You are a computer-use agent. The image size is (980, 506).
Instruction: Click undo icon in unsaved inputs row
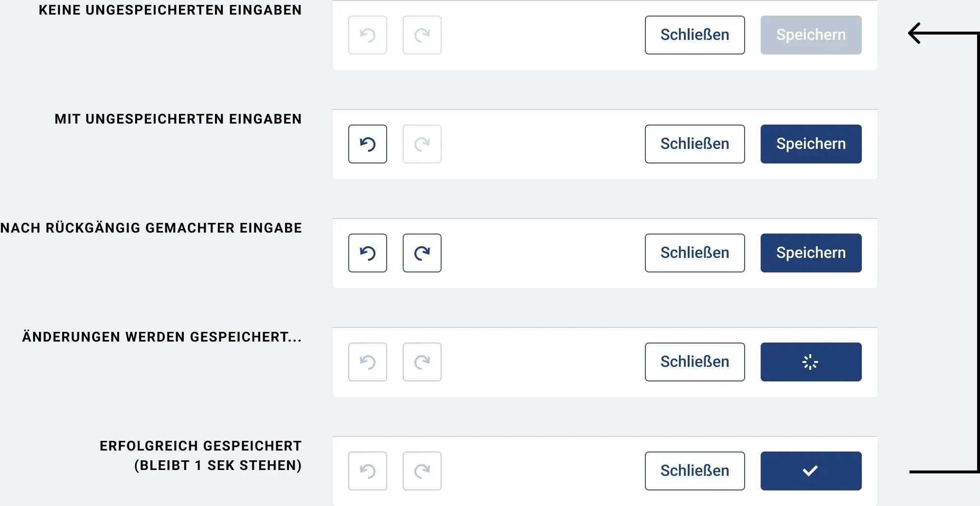(368, 144)
